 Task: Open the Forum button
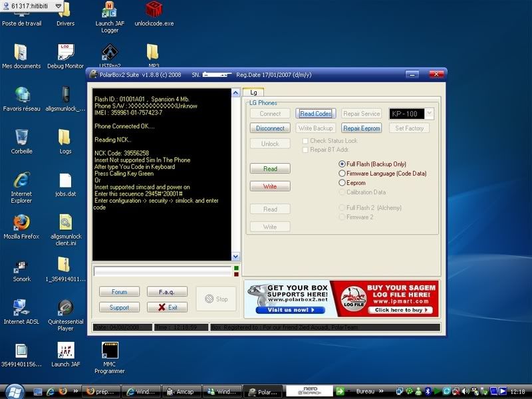(119, 292)
